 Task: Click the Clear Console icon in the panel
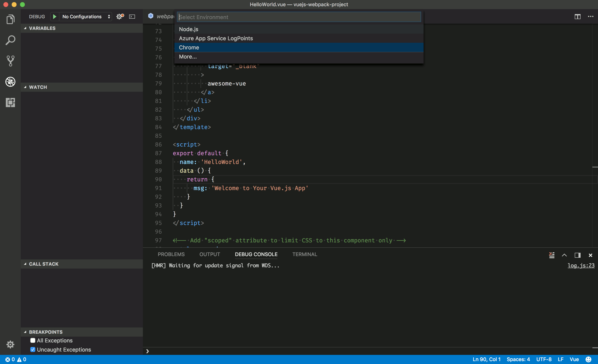552,255
